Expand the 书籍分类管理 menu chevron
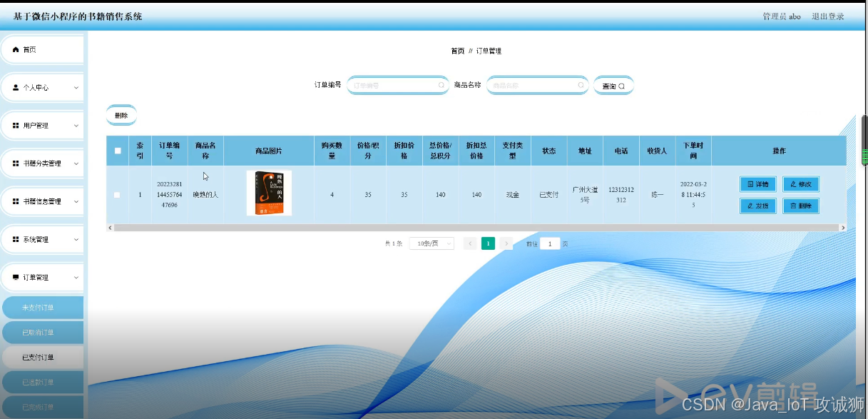868x419 pixels. pos(76,163)
